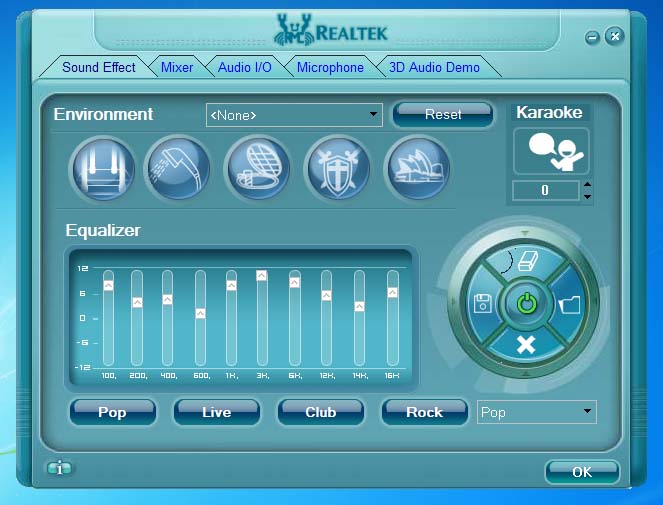663x505 pixels.
Task: Select the padded room environment icon
Action: pos(104,169)
